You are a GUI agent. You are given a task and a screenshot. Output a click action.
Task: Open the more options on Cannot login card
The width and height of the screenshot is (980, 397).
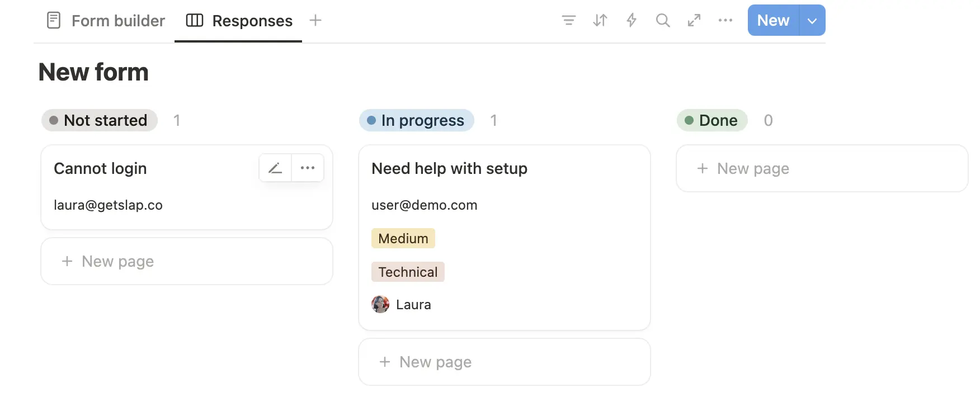308,168
